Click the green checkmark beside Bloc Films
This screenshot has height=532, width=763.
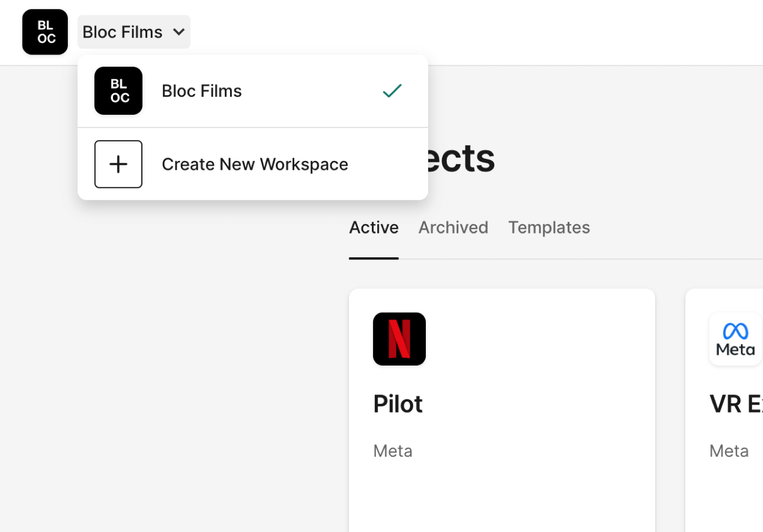392,91
